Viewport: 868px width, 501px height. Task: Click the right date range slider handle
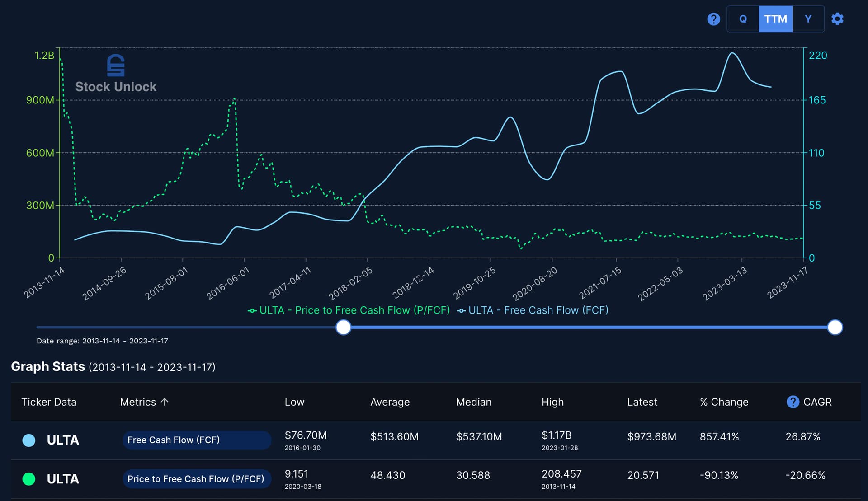tap(835, 327)
